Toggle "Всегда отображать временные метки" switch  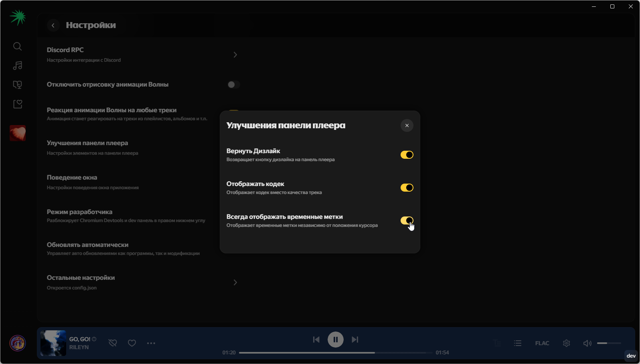pyautogui.click(x=407, y=220)
